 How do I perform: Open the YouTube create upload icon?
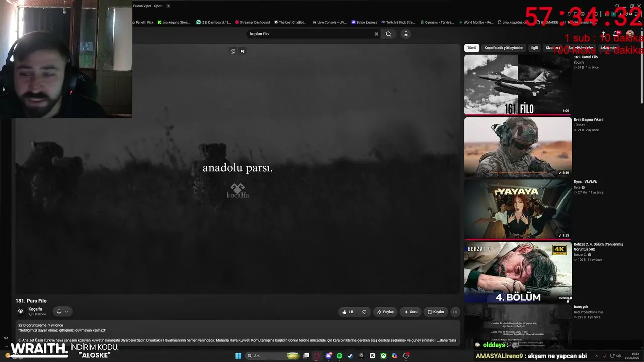pos(604,34)
